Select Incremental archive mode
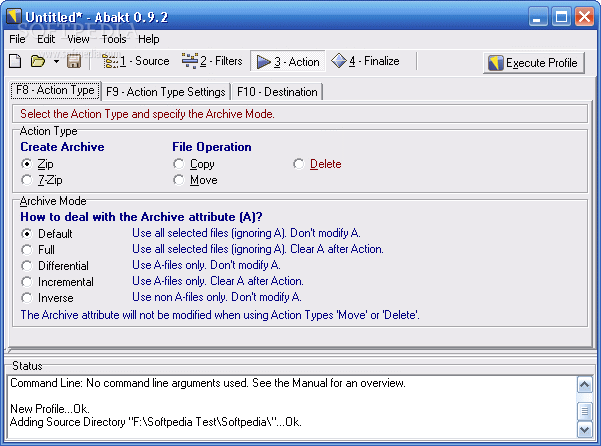 click(x=26, y=282)
